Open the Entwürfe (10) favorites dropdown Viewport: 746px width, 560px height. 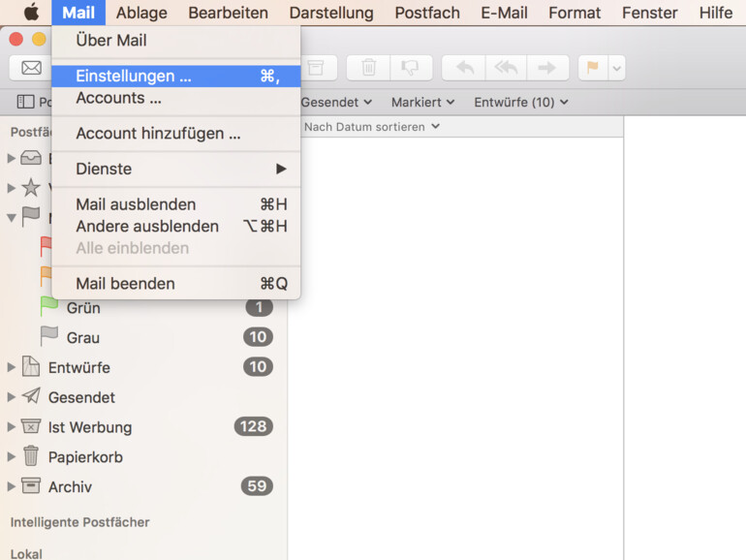pyautogui.click(x=521, y=103)
